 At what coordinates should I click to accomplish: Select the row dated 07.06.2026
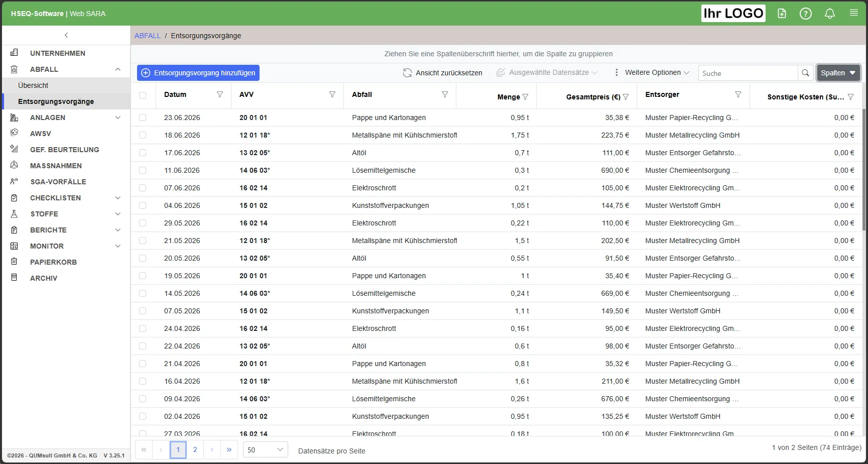143,188
